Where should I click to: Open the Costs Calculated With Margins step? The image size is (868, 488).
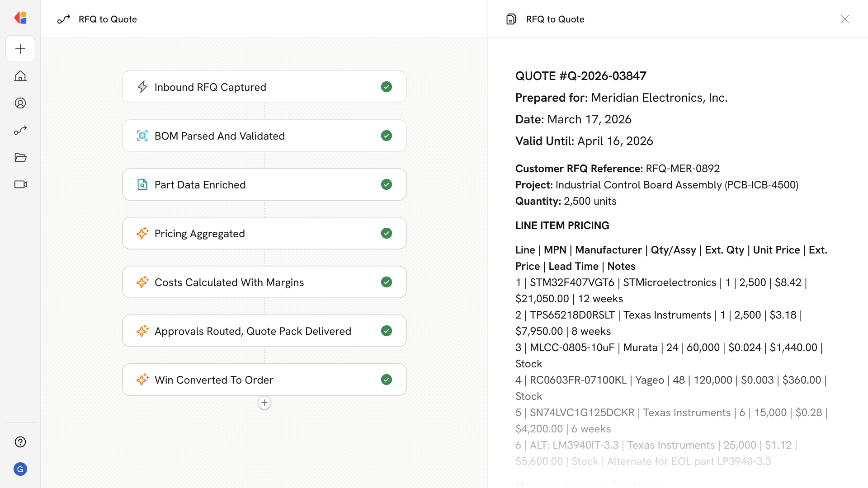[x=264, y=282]
